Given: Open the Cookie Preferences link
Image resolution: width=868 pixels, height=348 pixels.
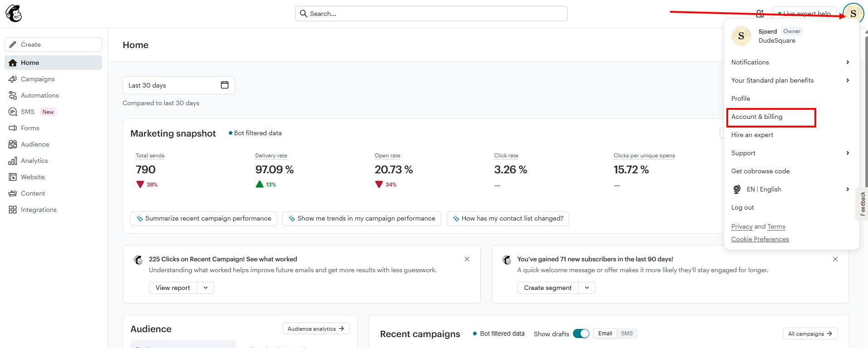Looking at the screenshot, I should tap(760, 239).
